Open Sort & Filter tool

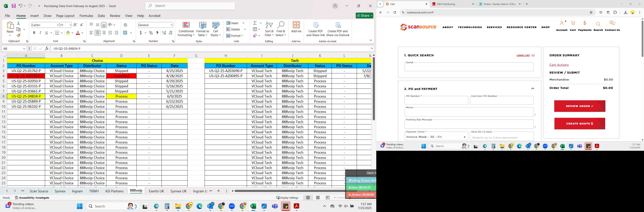(269, 29)
